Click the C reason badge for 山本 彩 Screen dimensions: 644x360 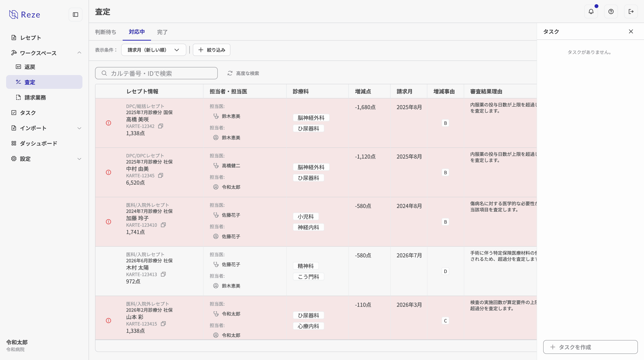445,321
